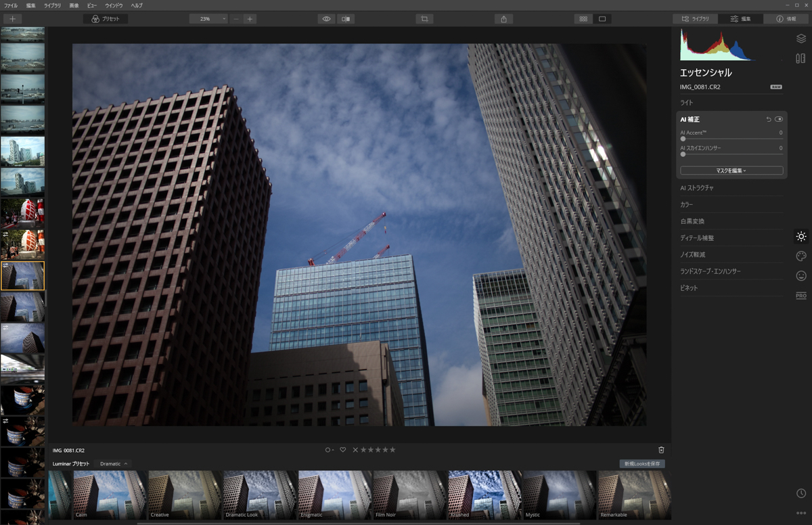
Task: Open the Canvas tools icon below Layers
Action: tap(801, 59)
